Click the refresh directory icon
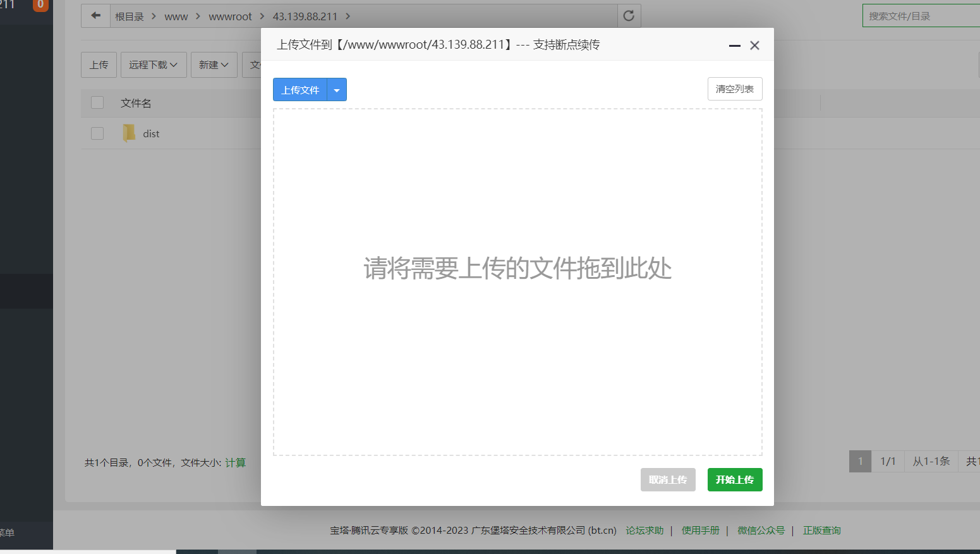Screen dimensions: 980x554 pyautogui.click(x=629, y=16)
